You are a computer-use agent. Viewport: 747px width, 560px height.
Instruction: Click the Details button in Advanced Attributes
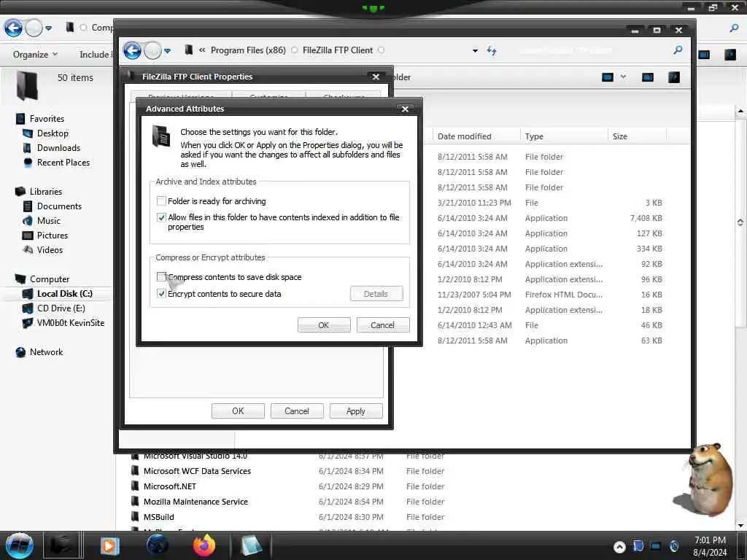point(376,294)
